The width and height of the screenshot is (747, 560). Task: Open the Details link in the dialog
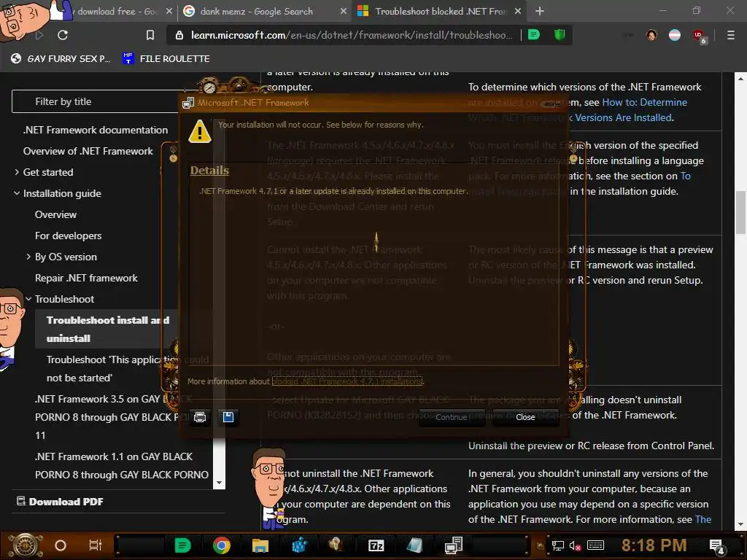point(209,171)
